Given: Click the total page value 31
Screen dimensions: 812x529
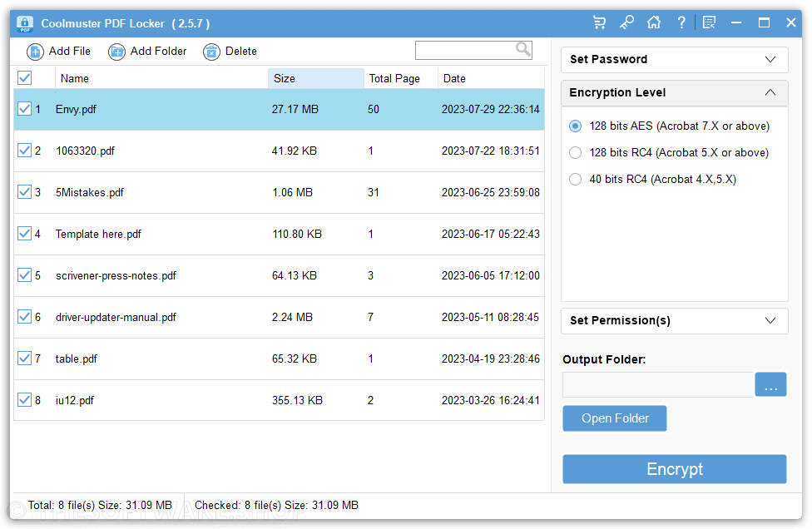Looking at the screenshot, I should coord(374,192).
